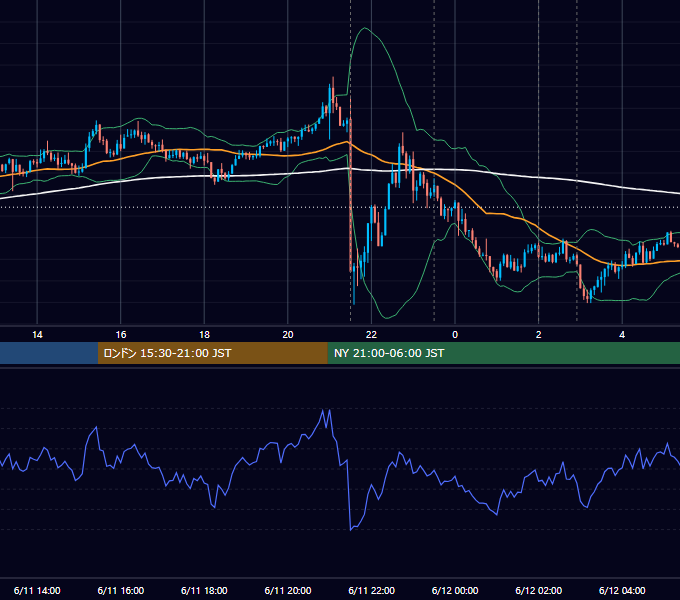Click the hour label 2 on price chart axis
Viewport: 680px width, 600px height.
pyautogui.click(x=539, y=335)
